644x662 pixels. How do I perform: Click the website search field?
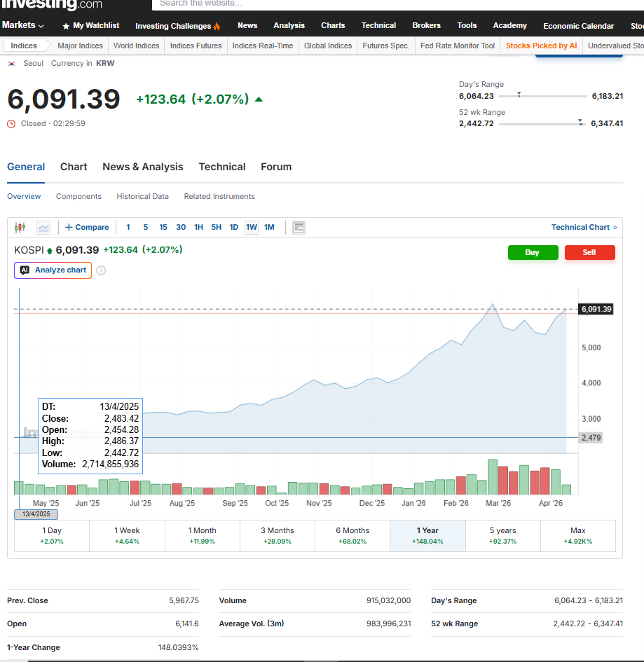(x=398, y=4)
